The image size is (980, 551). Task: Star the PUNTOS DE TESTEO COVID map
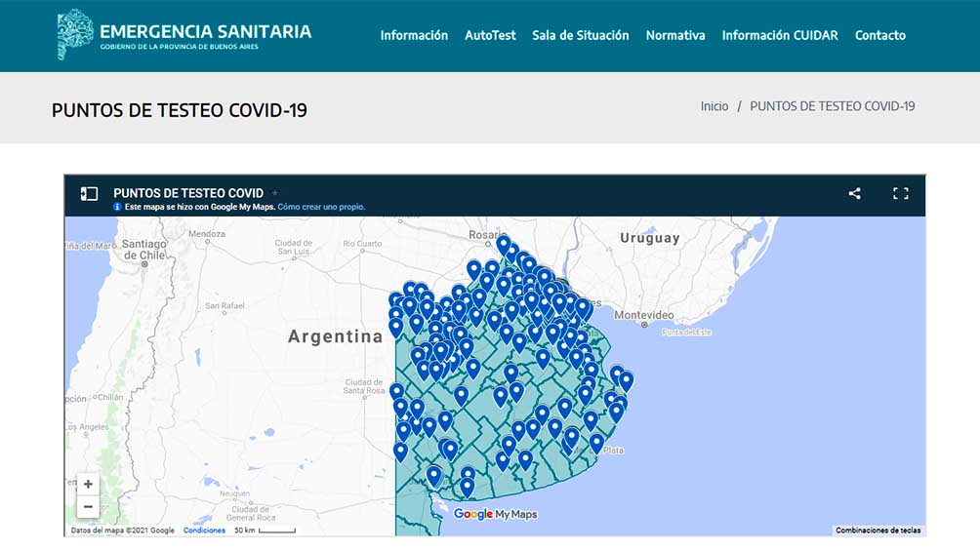(275, 193)
